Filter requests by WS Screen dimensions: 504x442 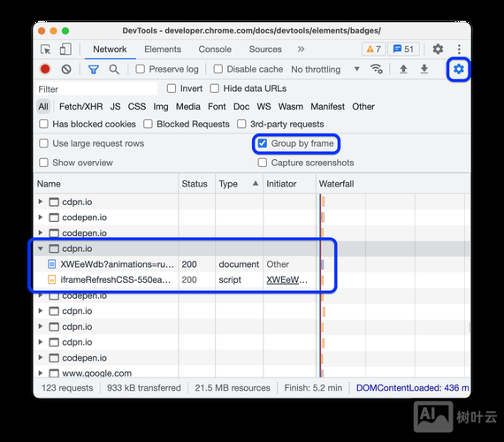(263, 106)
